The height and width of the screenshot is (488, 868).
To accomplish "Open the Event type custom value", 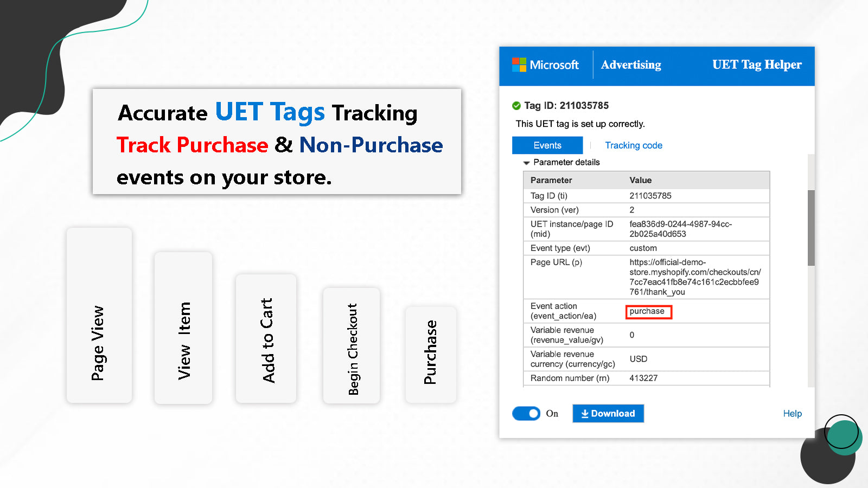I will [x=643, y=248].
